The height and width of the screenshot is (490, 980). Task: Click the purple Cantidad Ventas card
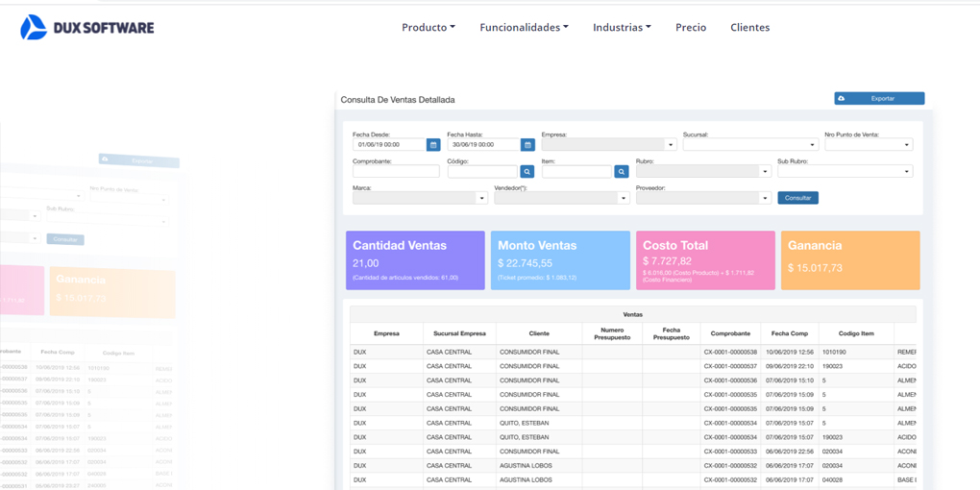pyautogui.click(x=415, y=260)
